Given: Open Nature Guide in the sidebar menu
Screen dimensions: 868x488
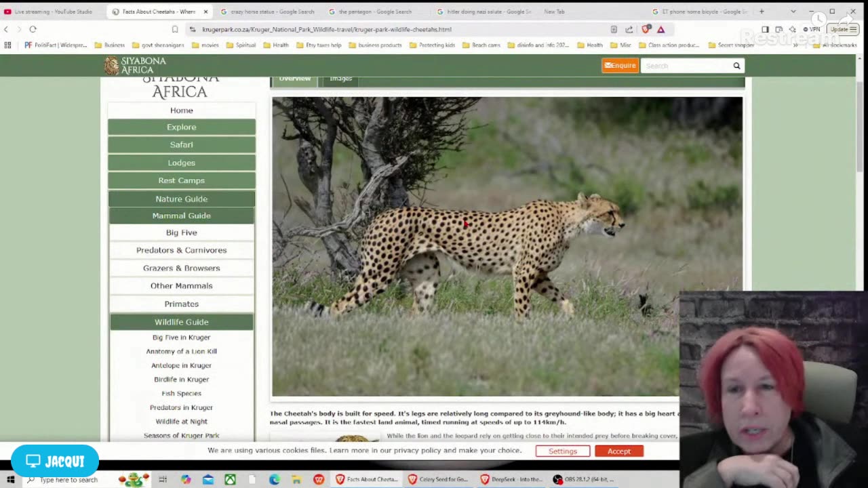Looking at the screenshot, I should coord(182,199).
